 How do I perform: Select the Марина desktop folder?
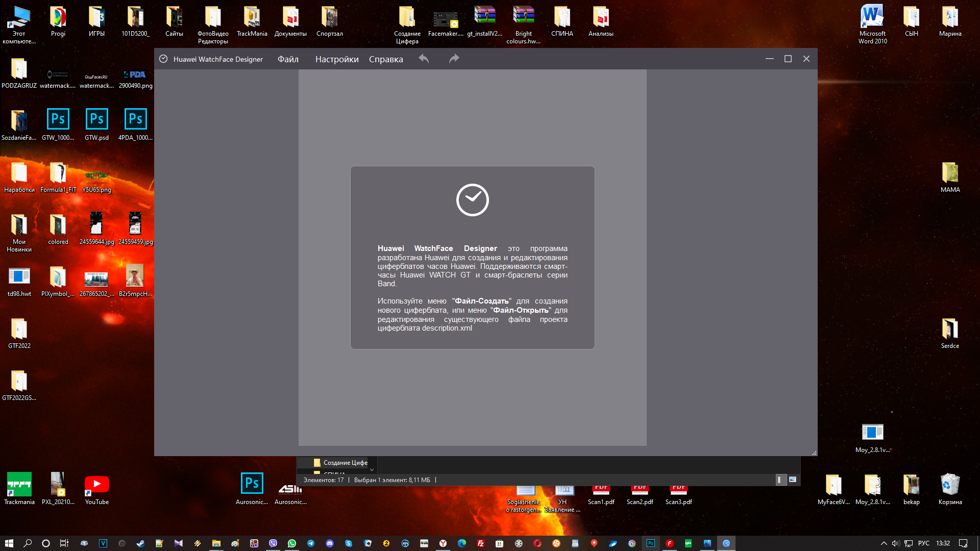pos(950,21)
